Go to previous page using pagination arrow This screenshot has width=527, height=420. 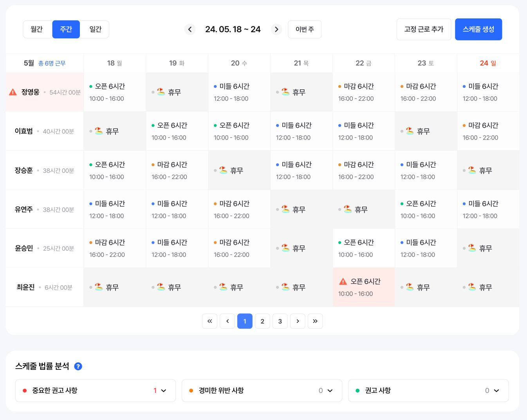tap(227, 321)
